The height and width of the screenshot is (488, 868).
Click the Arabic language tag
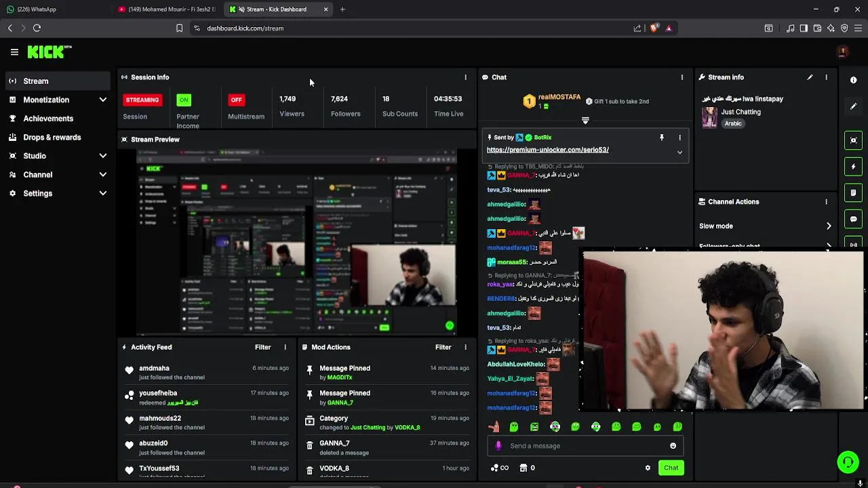click(733, 124)
